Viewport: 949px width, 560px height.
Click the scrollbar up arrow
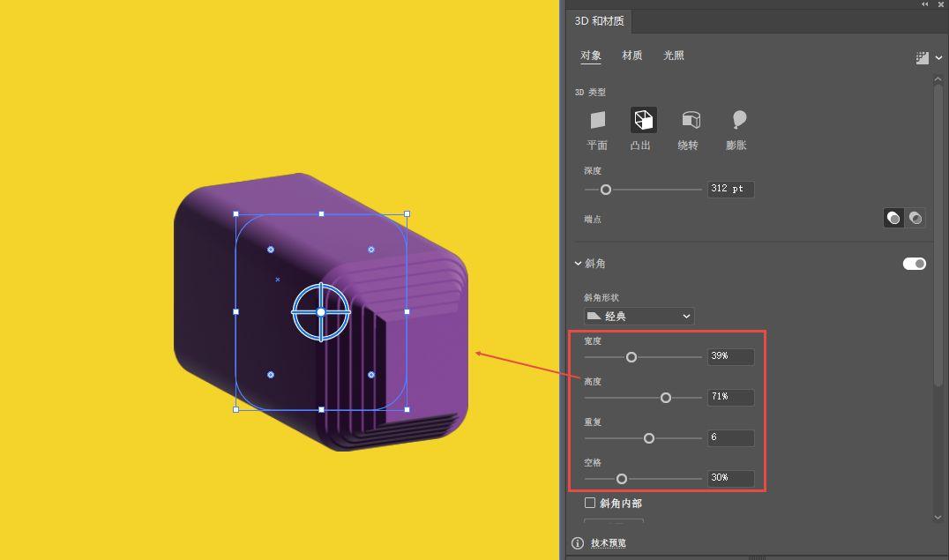(x=938, y=78)
